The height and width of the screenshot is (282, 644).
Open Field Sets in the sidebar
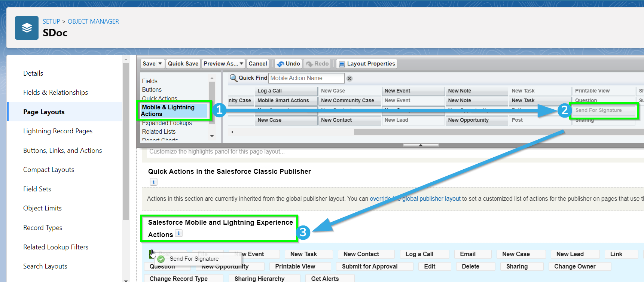click(x=37, y=189)
